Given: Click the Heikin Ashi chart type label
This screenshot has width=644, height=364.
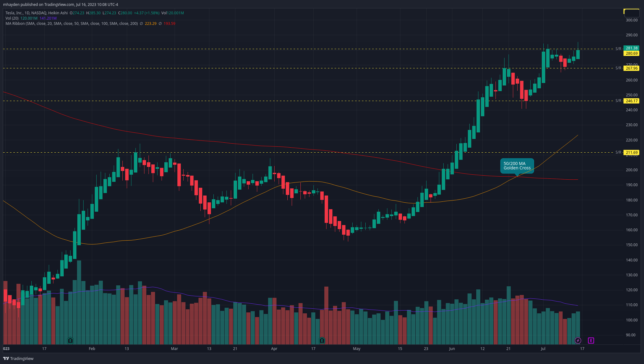Looking at the screenshot, I should (58, 13).
